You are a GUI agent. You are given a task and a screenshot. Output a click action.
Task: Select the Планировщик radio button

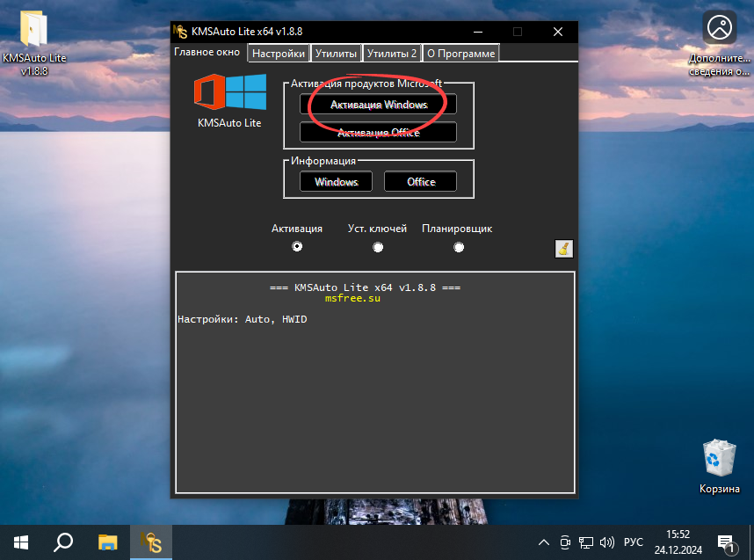[459, 247]
